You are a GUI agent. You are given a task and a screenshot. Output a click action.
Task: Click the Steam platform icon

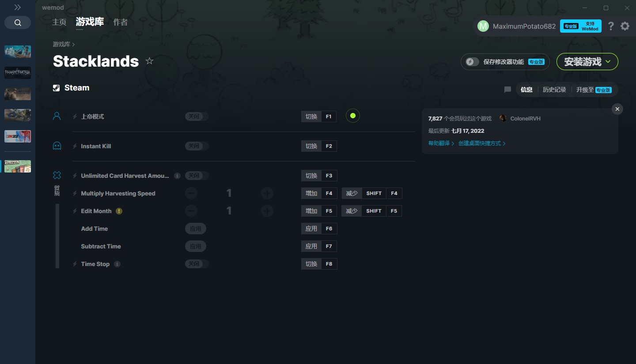[x=56, y=88]
